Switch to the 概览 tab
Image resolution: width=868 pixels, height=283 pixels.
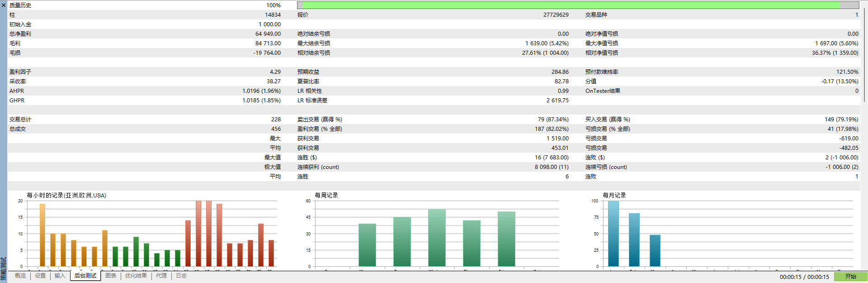[x=20, y=276]
